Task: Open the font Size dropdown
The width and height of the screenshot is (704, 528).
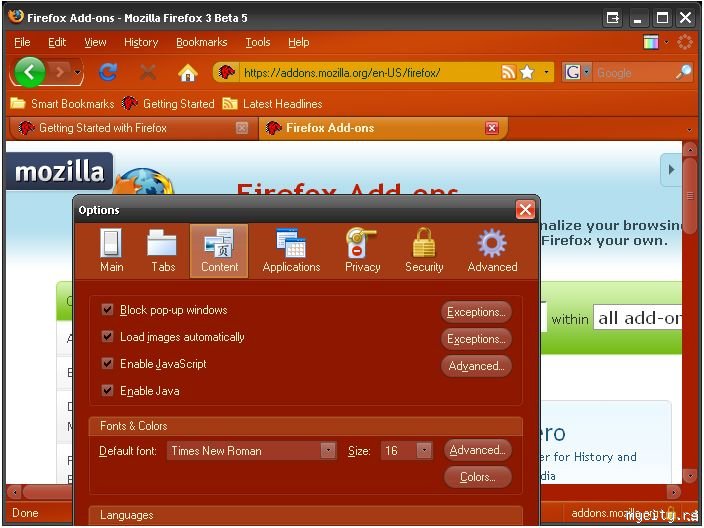Action: tap(407, 450)
